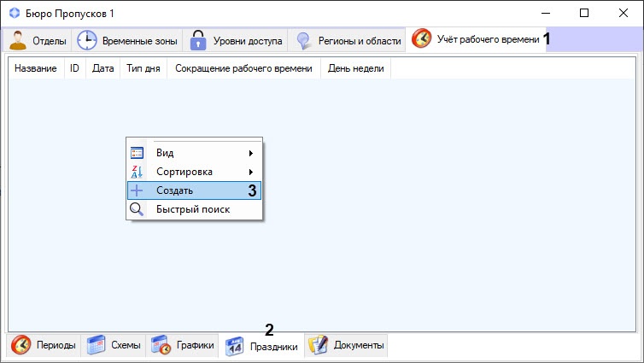
Task: Click the ID column header
Action: pyautogui.click(x=74, y=68)
